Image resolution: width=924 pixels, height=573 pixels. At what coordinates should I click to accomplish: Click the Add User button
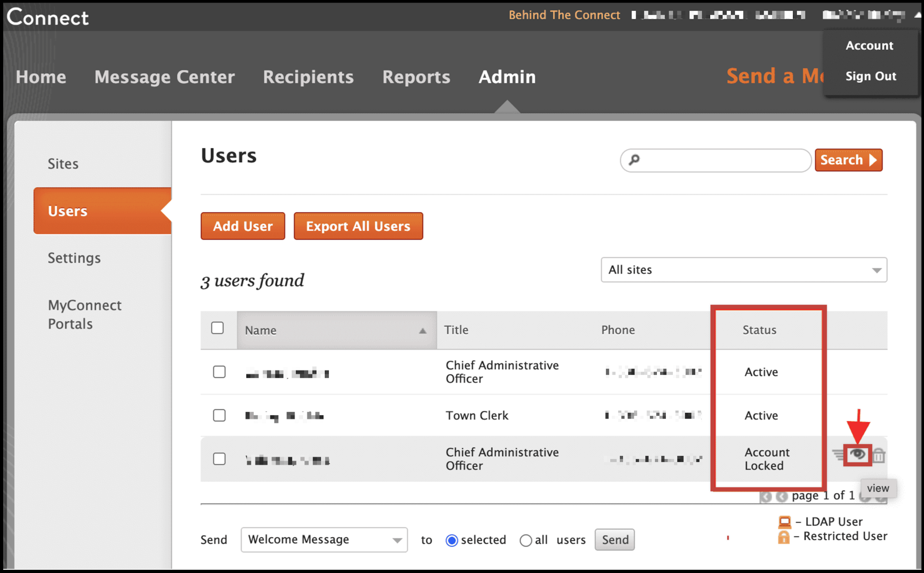pyautogui.click(x=243, y=226)
